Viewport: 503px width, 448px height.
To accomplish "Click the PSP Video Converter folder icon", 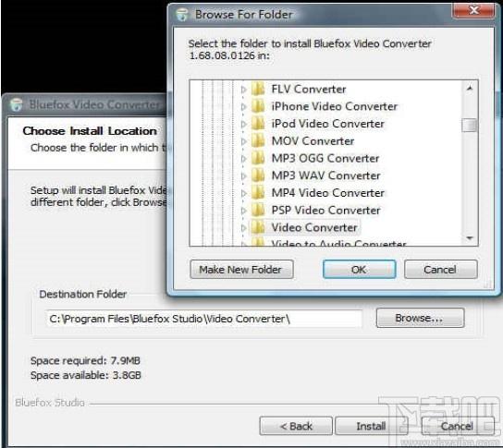I will point(258,211).
